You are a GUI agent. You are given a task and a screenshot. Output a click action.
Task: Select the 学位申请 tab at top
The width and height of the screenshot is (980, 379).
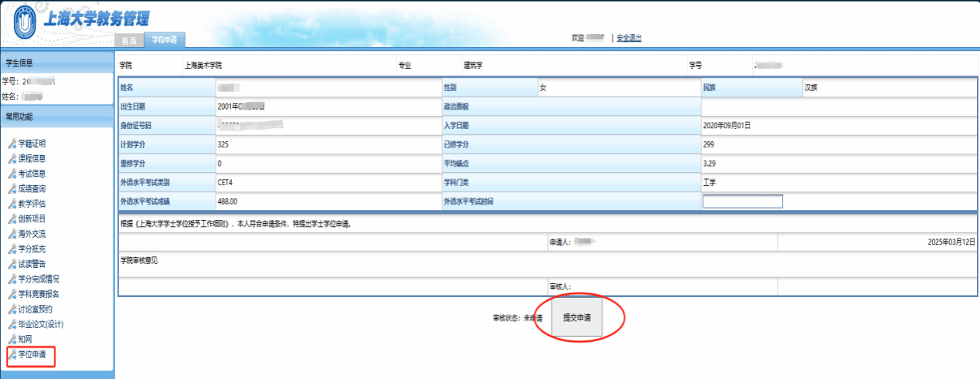pyautogui.click(x=164, y=39)
